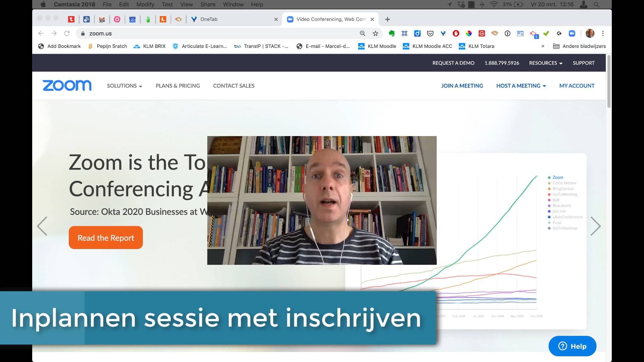Viewport: 644px width, 362px height.
Task: Open the 1Password extension icon
Action: click(507, 33)
